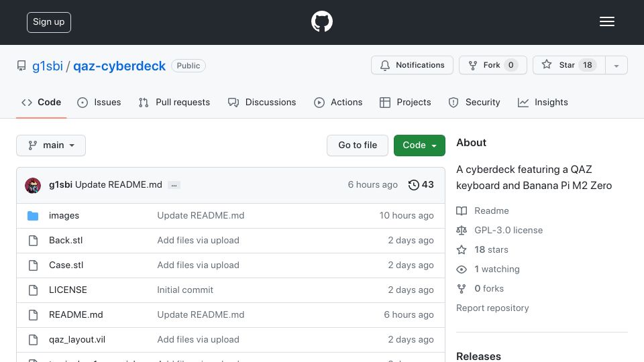Click 'Initial commit' message for LICENSE

tap(185, 290)
